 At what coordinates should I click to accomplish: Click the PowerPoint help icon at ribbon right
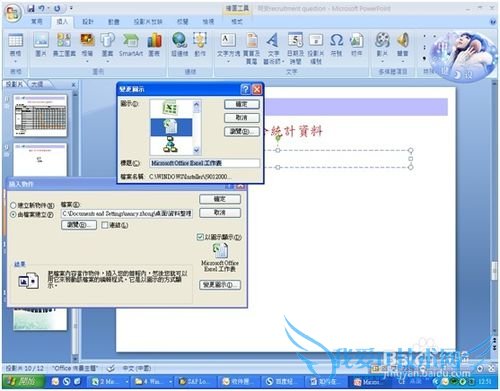click(493, 22)
